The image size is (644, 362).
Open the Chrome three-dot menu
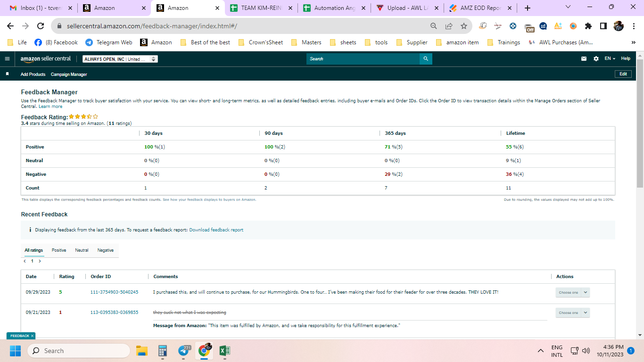point(633,26)
